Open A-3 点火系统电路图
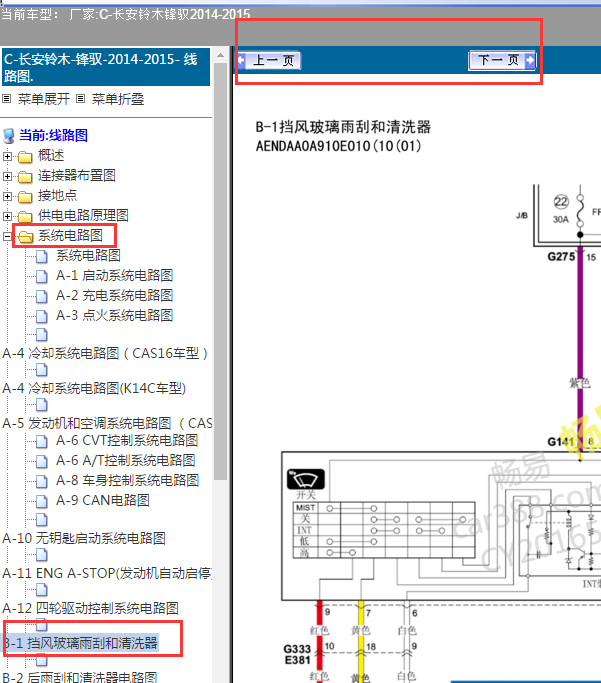This screenshot has width=601, height=683. (x=115, y=315)
